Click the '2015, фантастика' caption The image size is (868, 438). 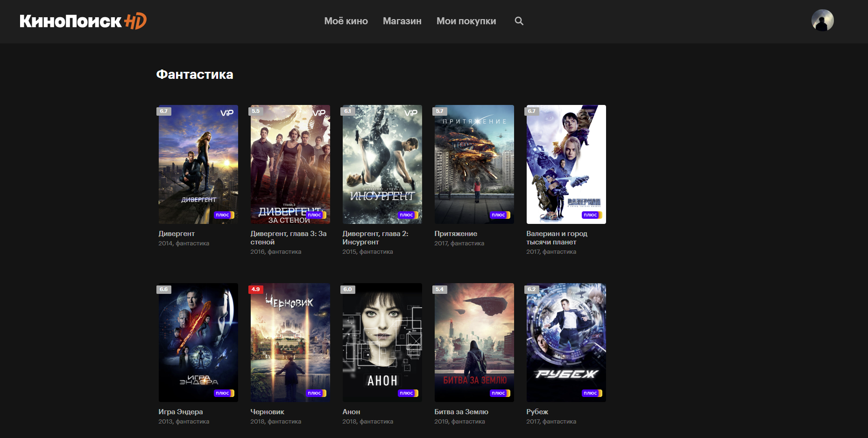(x=367, y=252)
